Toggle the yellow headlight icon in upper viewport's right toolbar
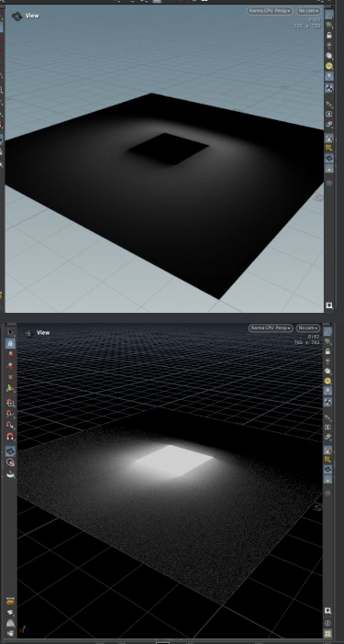 328,66
